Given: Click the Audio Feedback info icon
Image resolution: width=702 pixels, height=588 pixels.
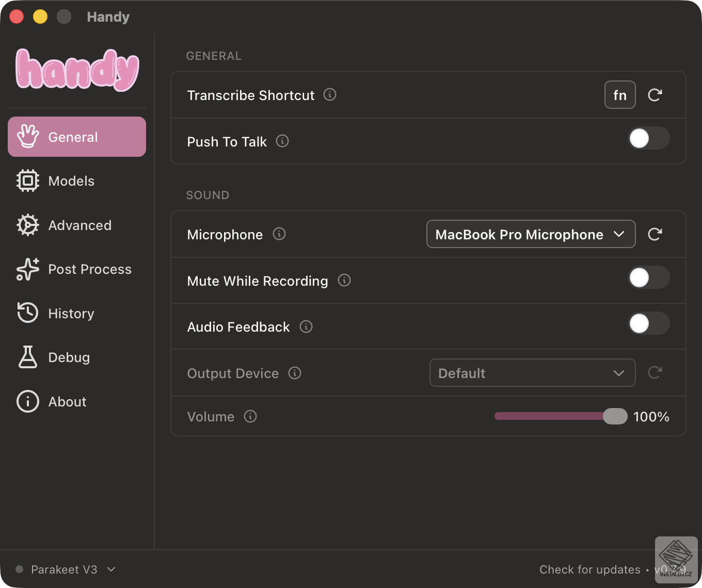Looking at the screenshot, I should [x=306, y=327].
